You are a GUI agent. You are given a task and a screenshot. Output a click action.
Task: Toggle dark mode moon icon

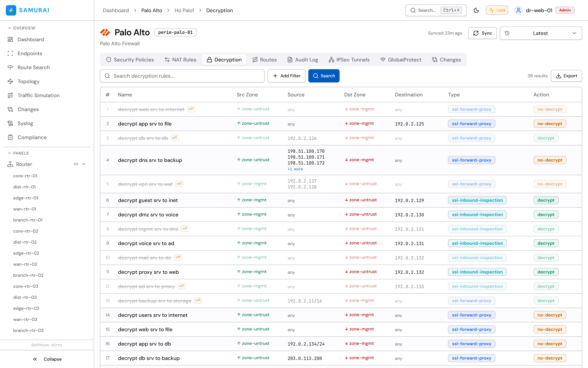coord(476,10)
